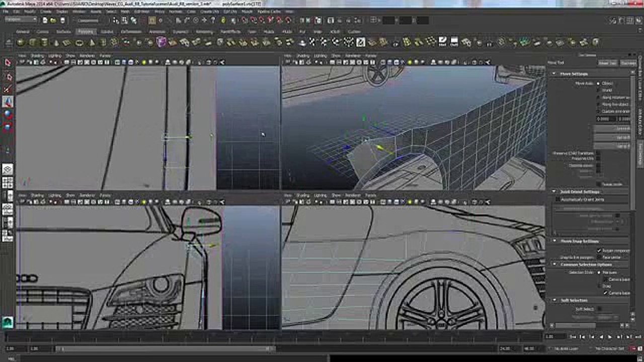Collapse the Common Selection Options section
Viewport: 644px width, 362px height.
[x=554, y=264]
